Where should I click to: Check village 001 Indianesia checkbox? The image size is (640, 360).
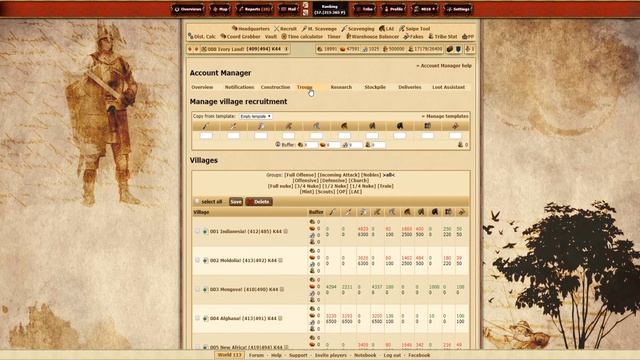[197, 231]
